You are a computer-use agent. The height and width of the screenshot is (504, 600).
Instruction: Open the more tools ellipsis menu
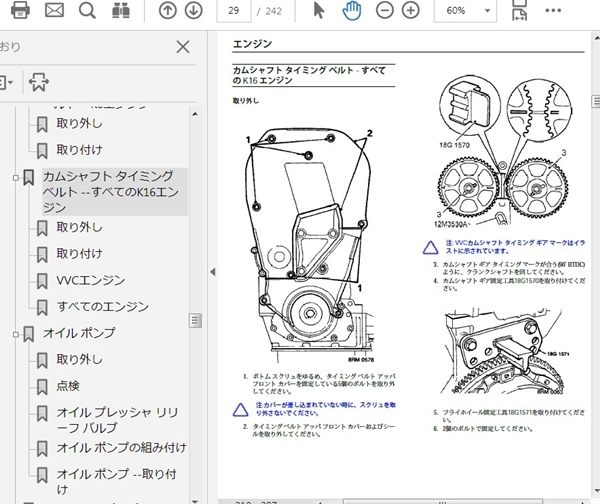553,10
